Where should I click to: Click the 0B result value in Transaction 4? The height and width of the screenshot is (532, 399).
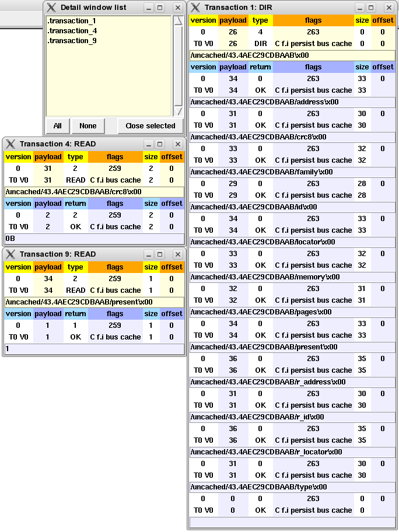94,239
